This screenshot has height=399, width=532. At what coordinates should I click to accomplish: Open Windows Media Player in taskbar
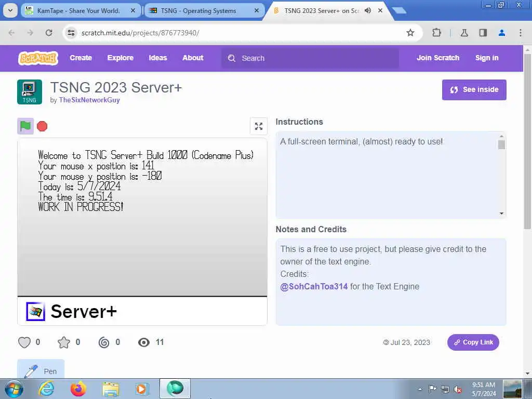[141, 389]
